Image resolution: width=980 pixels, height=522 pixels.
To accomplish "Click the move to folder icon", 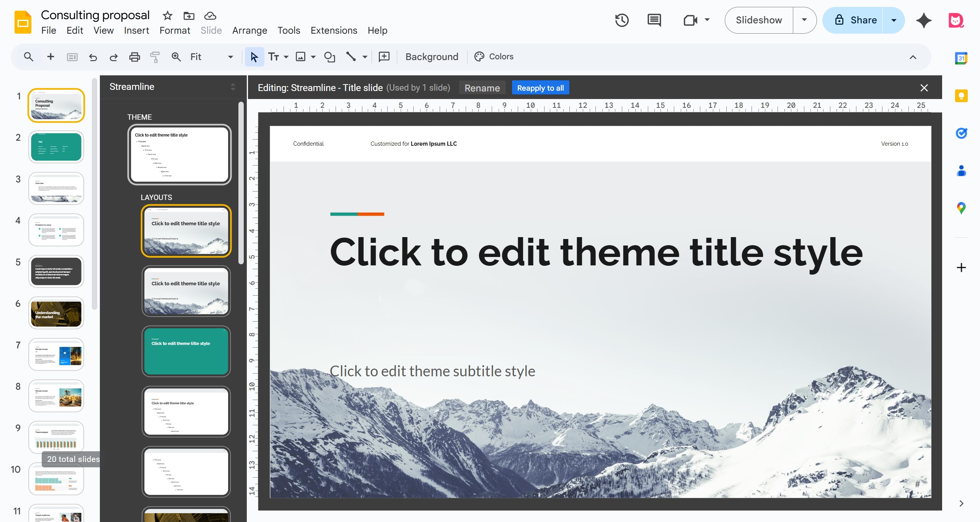I will [x=189, y=16].
